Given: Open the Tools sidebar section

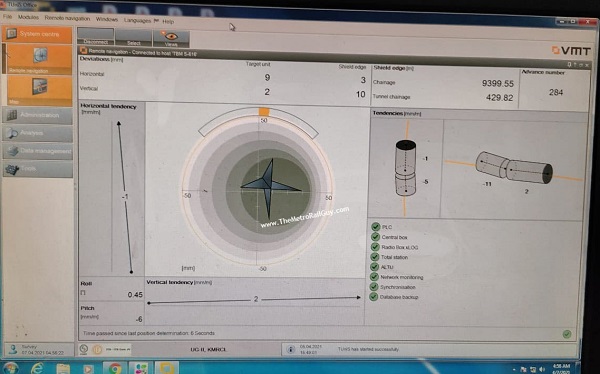Looking at the screenshot, I should (38, 168).
